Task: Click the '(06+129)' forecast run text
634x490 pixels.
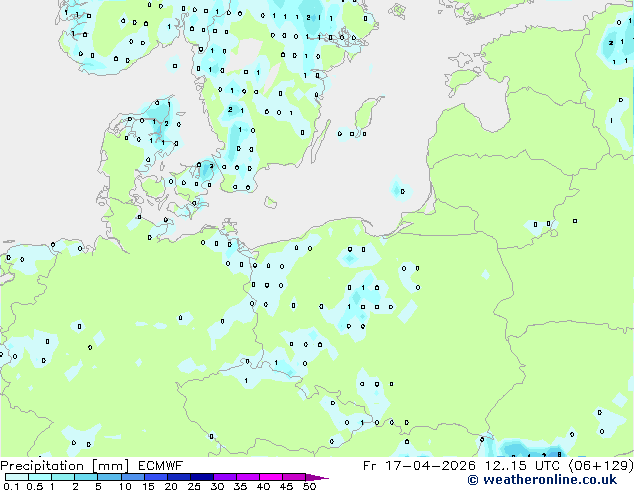Action: 601,466
